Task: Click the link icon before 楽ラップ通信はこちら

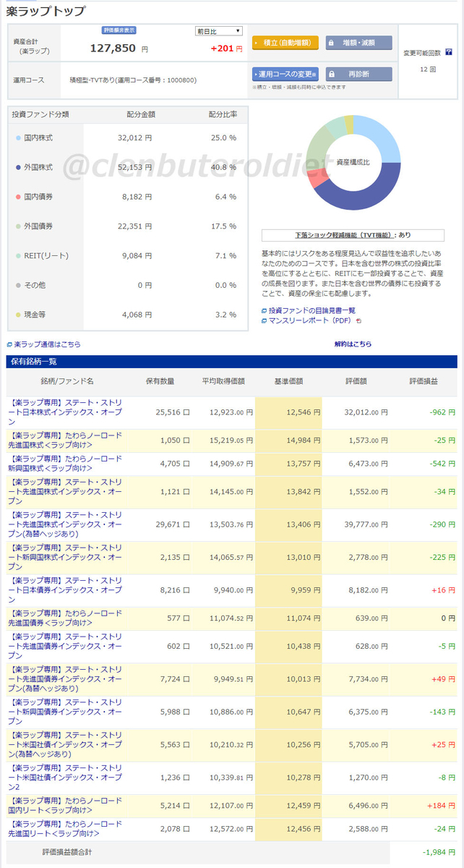Action: pyautogui.click(x=9, y=344)
